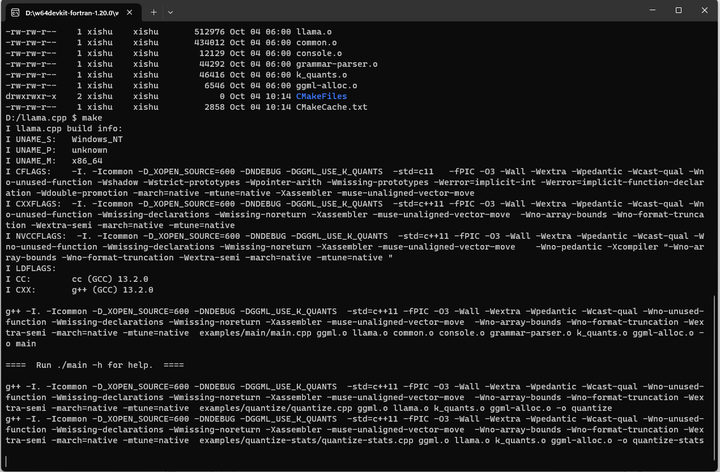
Task: Close the w64devkit terminal tab
Action: click(129, 12)
